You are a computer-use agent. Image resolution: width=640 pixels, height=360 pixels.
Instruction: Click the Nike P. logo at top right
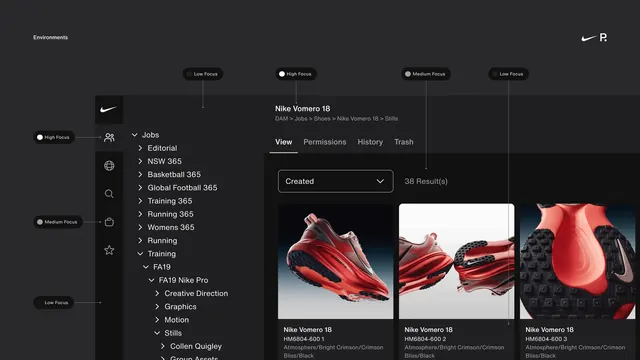pos(594,38)
